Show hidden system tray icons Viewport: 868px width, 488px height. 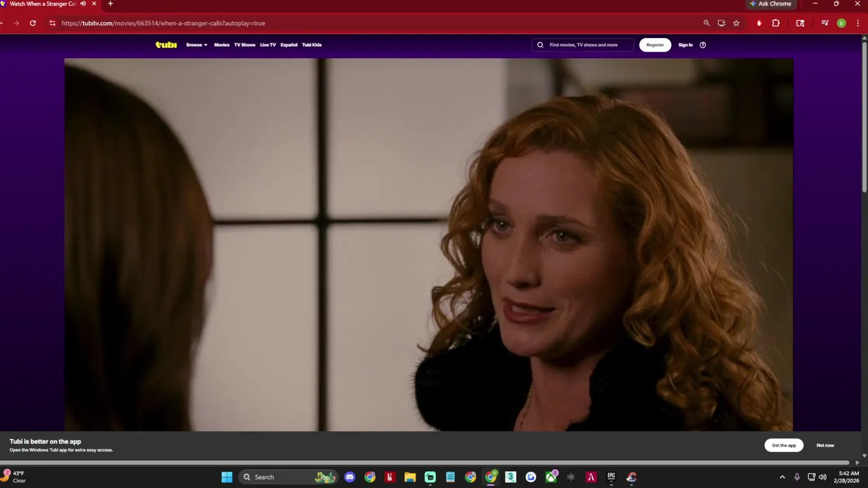[782, 477]
